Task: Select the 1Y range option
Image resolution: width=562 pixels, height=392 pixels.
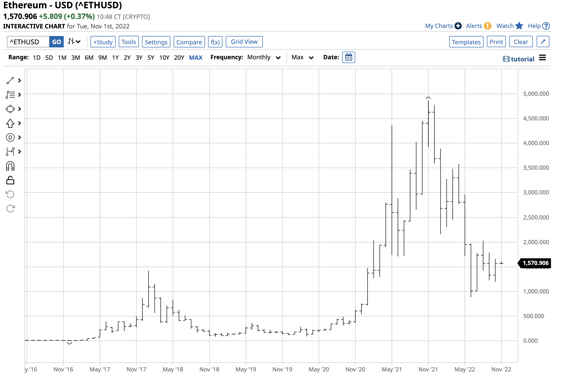Action: coord(116,58)
